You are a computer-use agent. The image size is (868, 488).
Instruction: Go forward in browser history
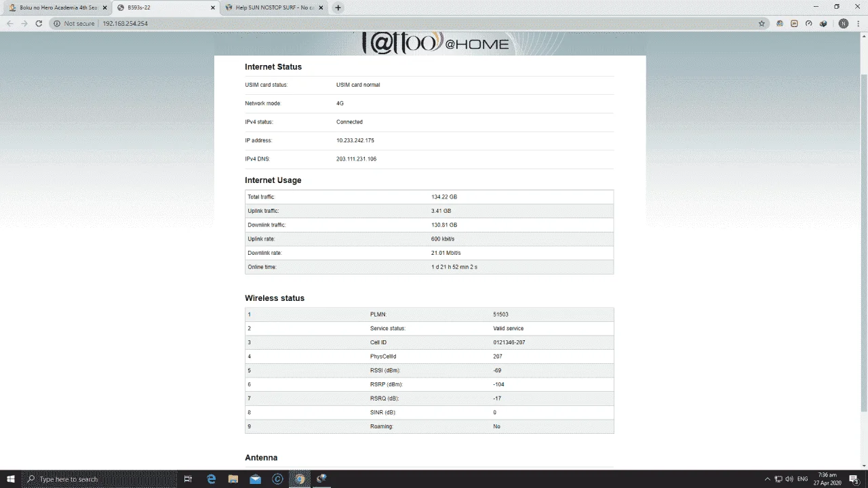(x=24, y=23)
